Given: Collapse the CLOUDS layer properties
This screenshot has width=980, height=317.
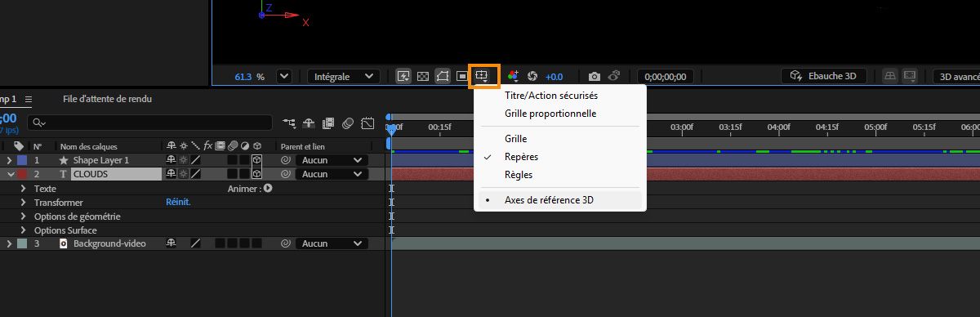Looking at the screenshot, I should tap(10, 174).
